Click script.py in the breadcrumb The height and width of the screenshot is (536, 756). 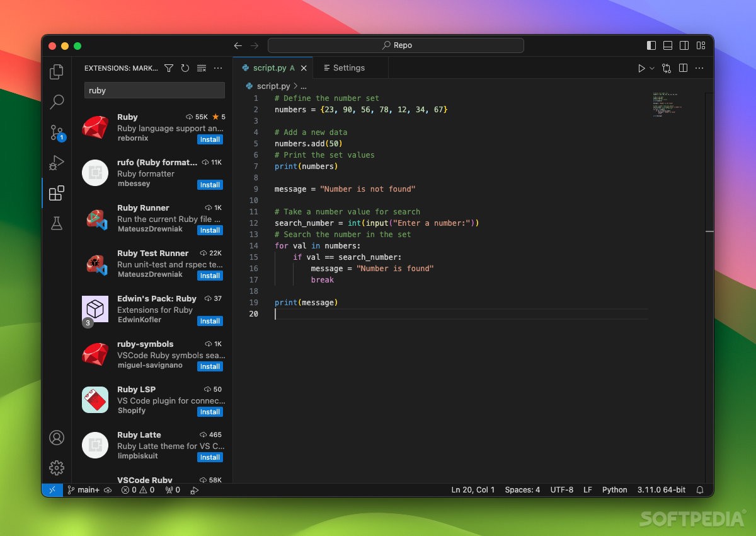[273, 86]
